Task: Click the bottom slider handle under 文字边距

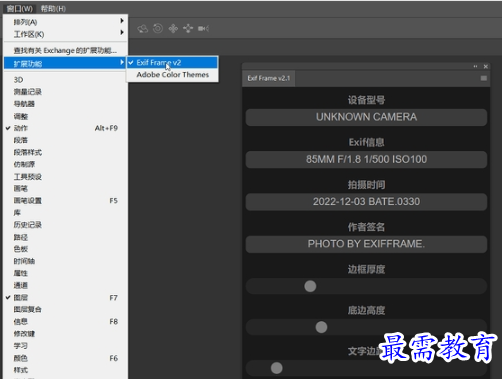Action: [x=276, y=368]
